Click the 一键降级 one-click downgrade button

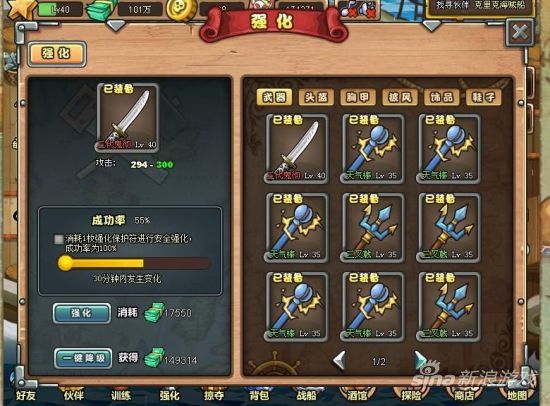pyautogui.click(x=83, y=358)
